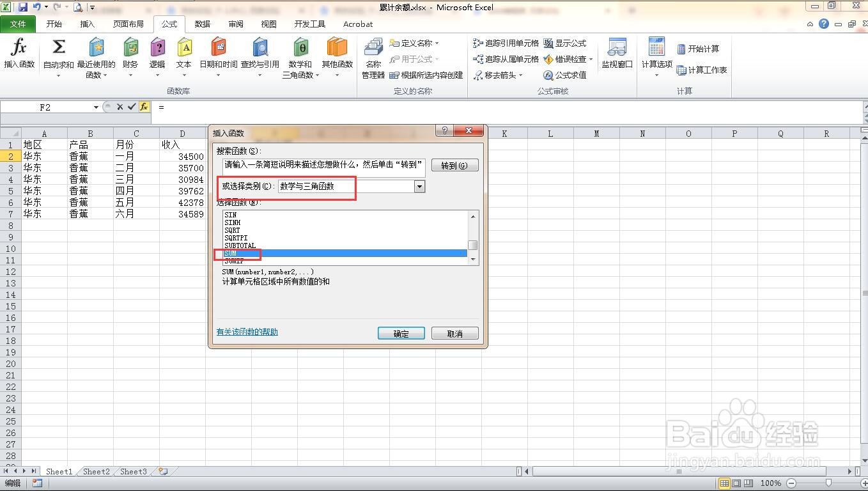Switch to Page Break Preview in status bar

pyautogui.click(x=748, y=483)
